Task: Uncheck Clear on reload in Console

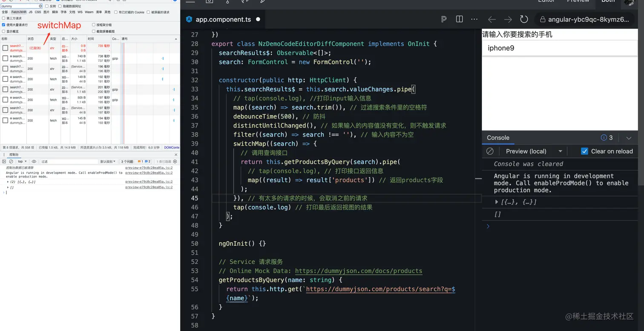Action: [x=584, y=151]
